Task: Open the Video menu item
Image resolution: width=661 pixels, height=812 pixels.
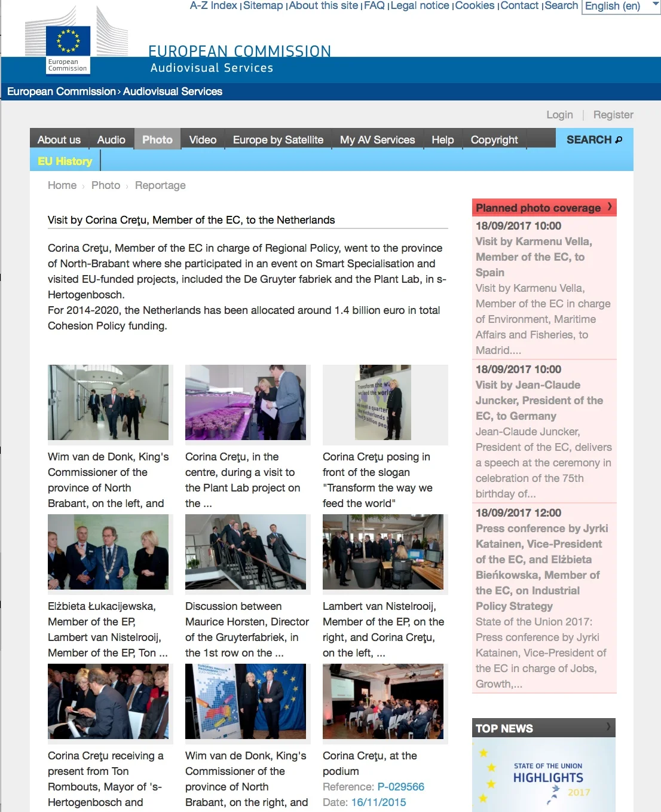Action: pyautogui.click(x=203, y=140)
